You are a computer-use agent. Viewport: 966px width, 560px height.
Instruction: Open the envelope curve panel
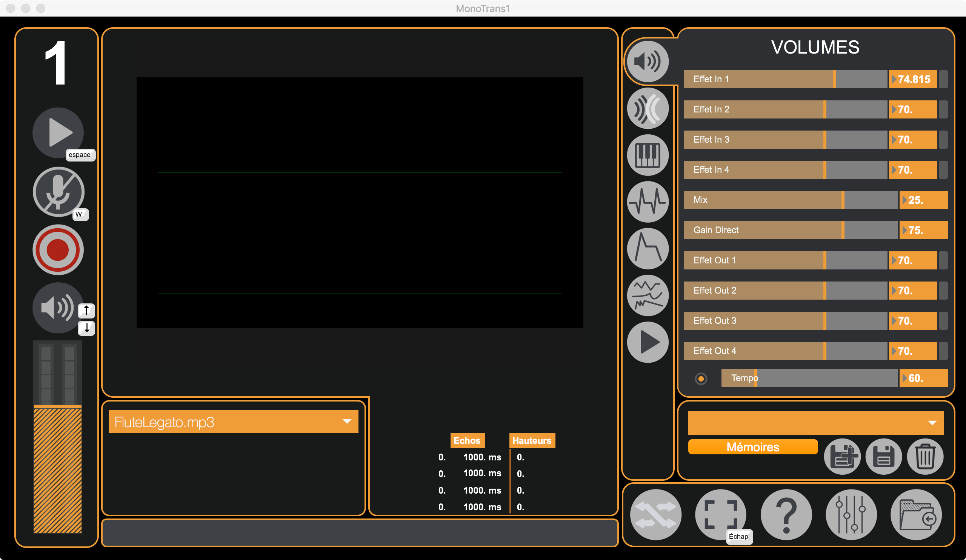click(648, 249)
